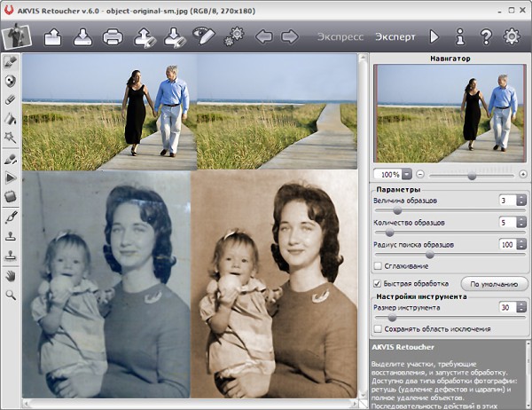This screenshot has height=410, width=532.
Task: Click the AKVIS Retoucher hint heading
Action: coord(403,347)
